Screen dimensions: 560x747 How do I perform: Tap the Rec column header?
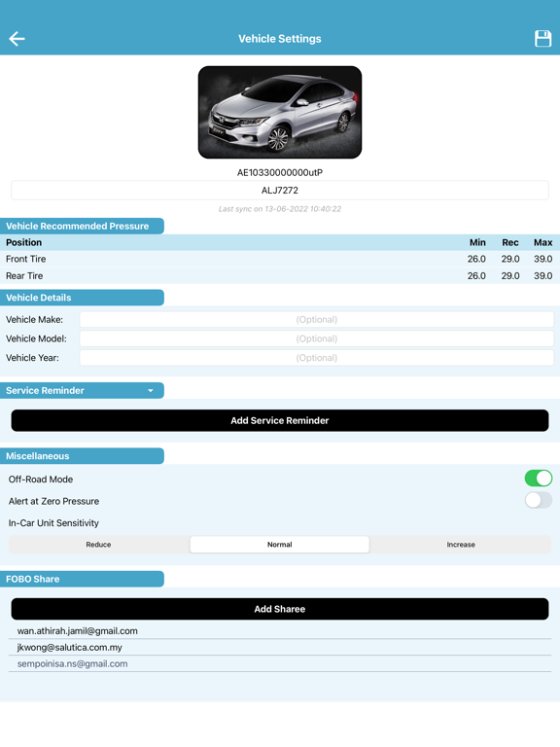coord(510,242)
